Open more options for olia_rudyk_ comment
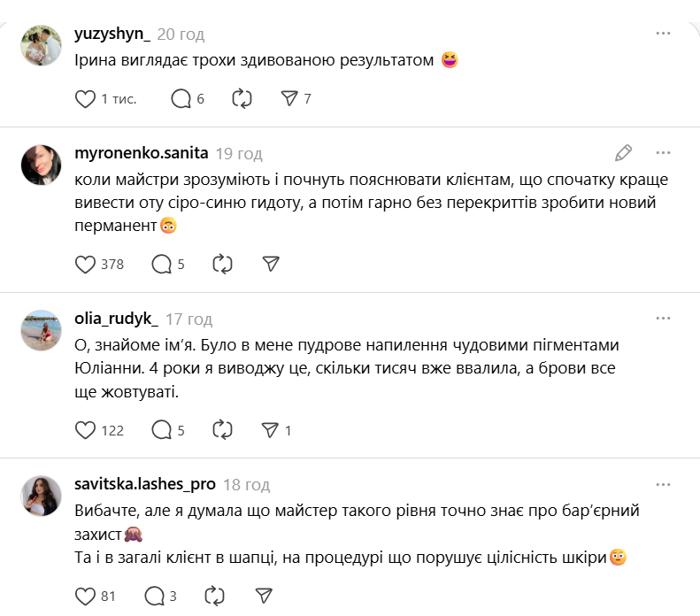 [x=663, y=318]
